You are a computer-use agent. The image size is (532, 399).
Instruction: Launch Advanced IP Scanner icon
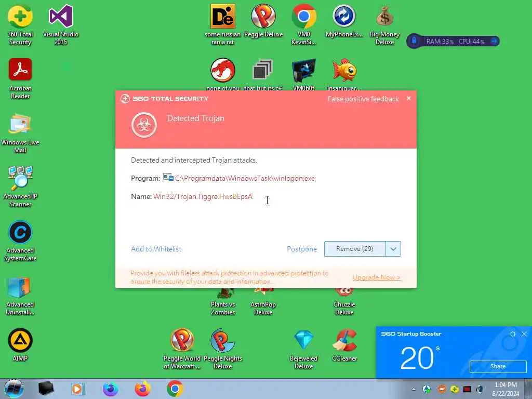point(20,187)
